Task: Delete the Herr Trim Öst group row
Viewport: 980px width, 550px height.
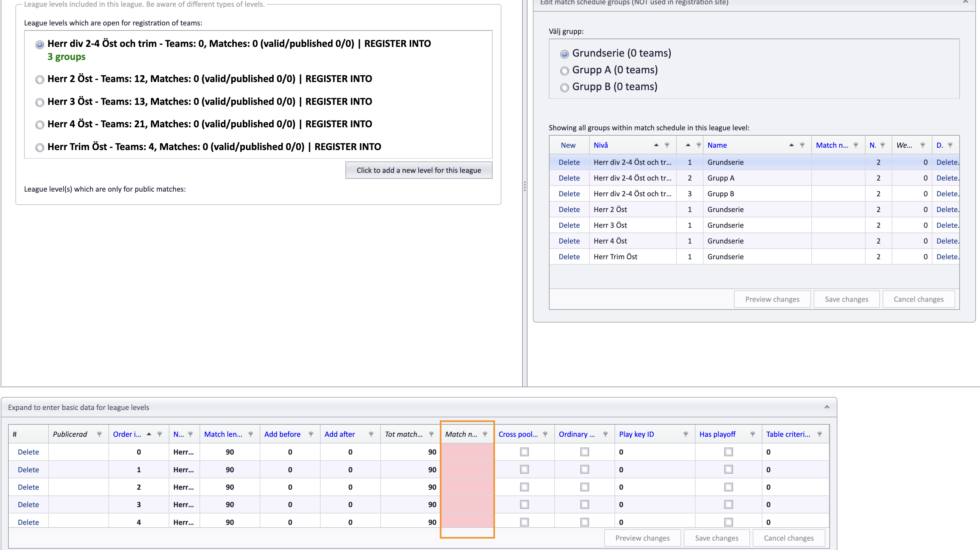Action: tap(569, 257)
